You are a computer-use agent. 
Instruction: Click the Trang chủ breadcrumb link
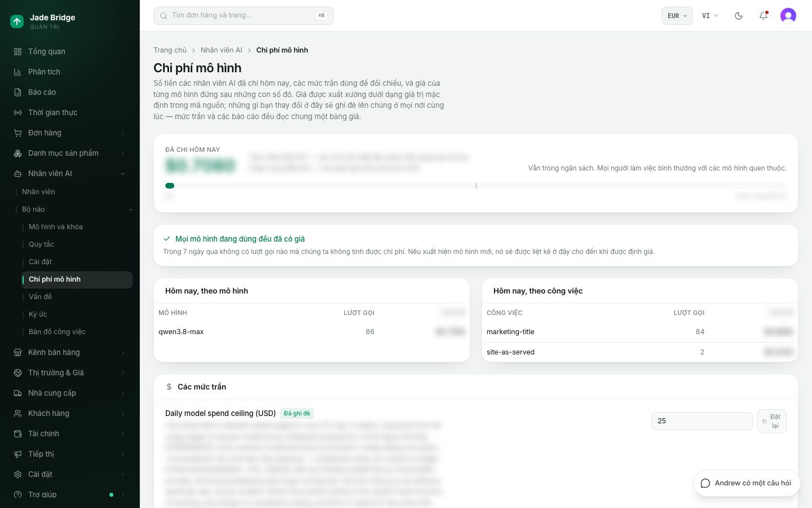pyautogui.click(x=170, y=50)
